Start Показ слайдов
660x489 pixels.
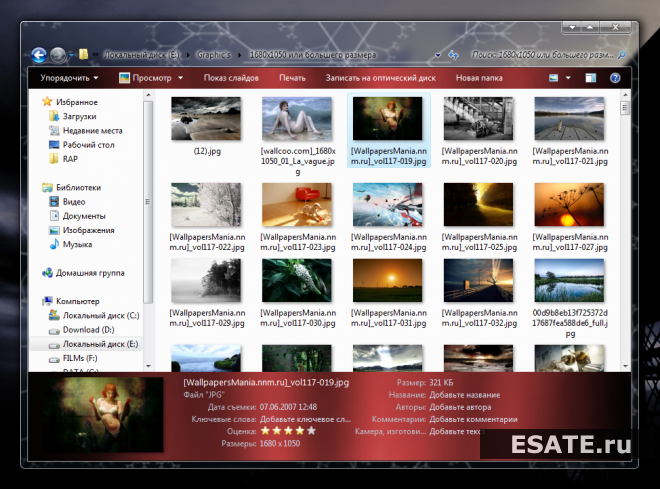(231, 78)
